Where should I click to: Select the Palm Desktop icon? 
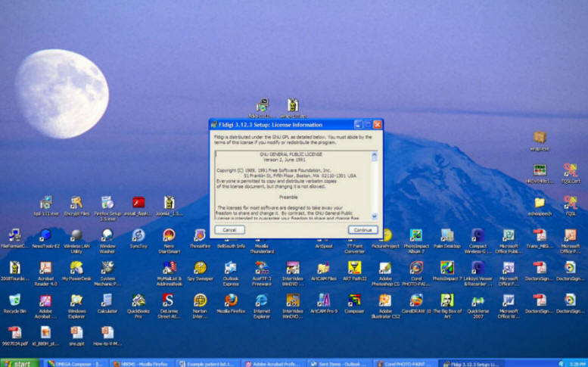(x=447, y=238)
